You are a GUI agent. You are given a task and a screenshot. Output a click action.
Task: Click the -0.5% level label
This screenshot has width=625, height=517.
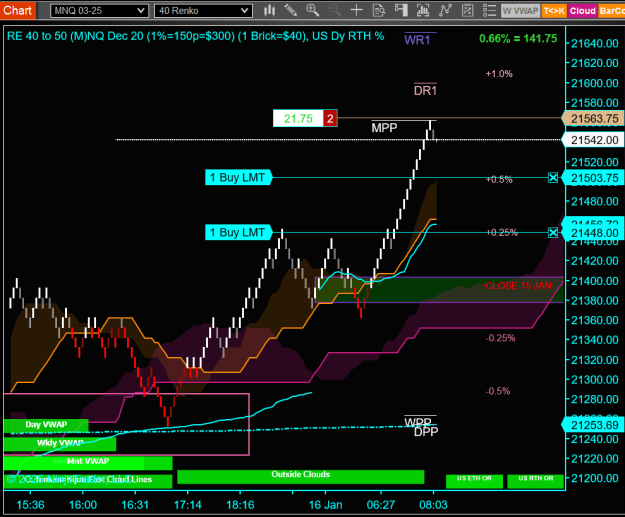(498, 391)
